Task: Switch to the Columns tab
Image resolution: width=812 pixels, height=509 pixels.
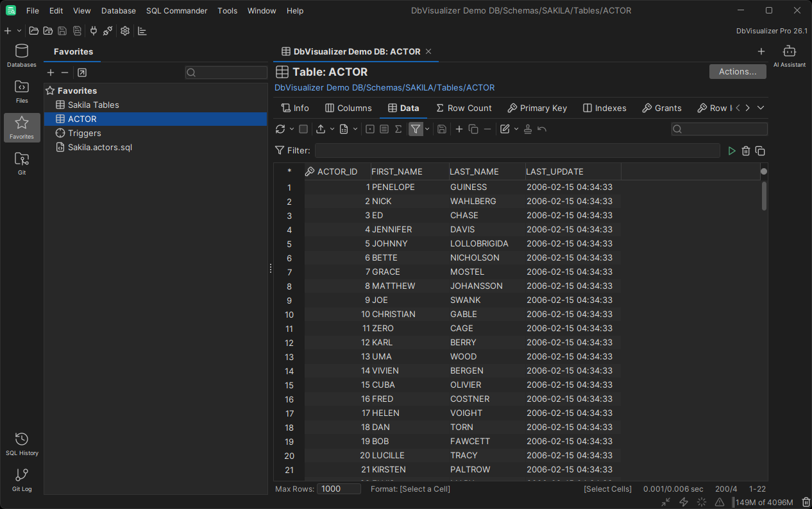Action: (x=348, y=108)
